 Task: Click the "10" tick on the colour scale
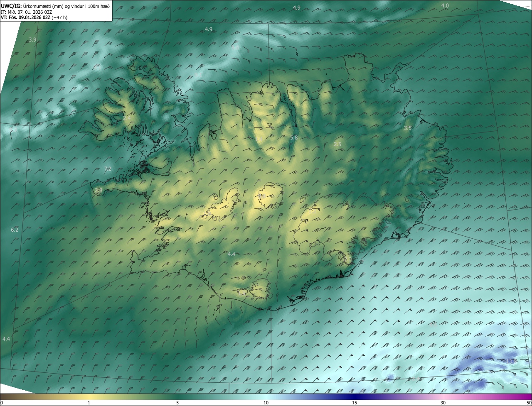266,403
